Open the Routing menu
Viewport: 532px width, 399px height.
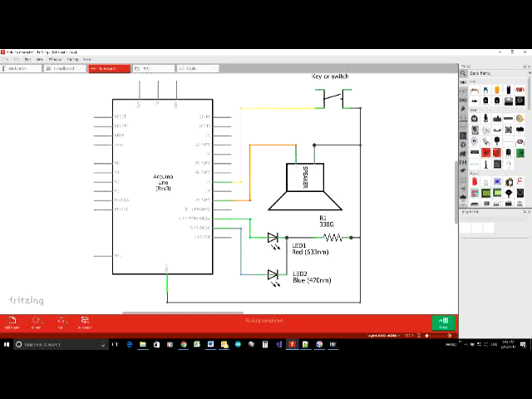[72, 59]
